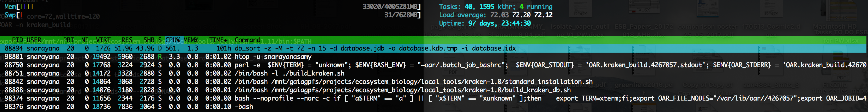Sort by the USER column header
Screen dimensions: 868x112
pyautogui.click(x=34, y=40)
